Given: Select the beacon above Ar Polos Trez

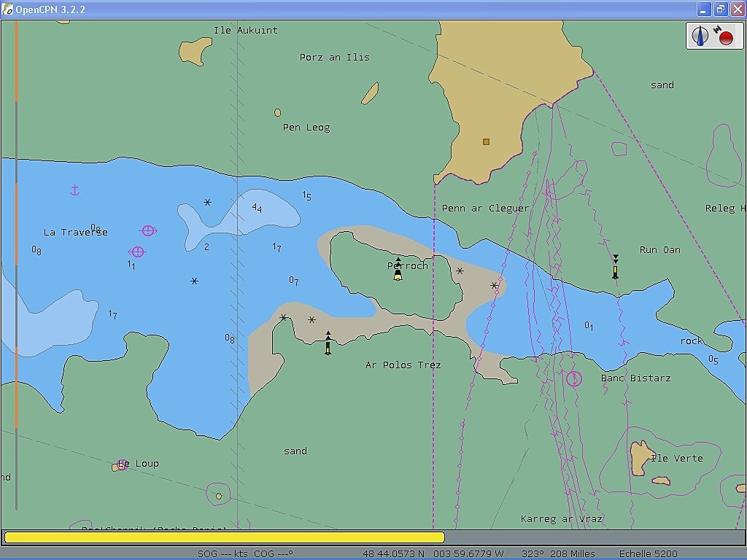Looking at the screenshot, I should point(328,343).
